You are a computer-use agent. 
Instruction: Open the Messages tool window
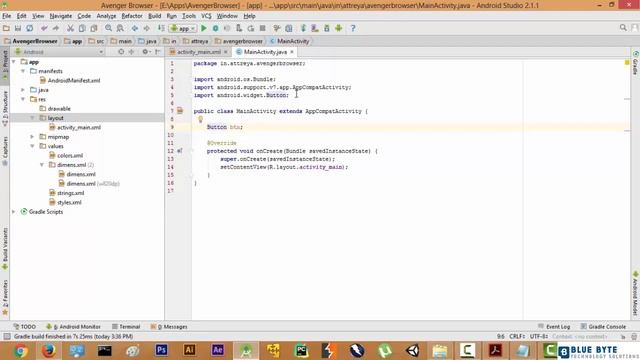pyautogui.click(x=169, y=327)
